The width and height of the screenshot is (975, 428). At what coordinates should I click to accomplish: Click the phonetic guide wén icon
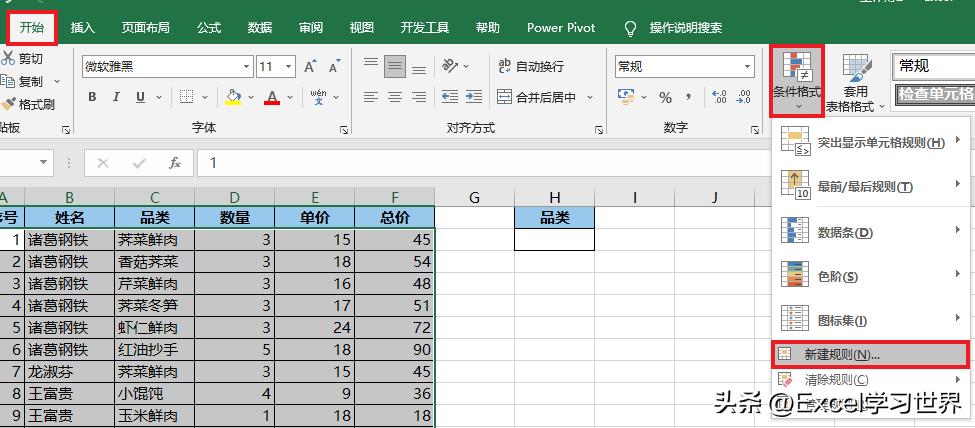click(319, 97)
